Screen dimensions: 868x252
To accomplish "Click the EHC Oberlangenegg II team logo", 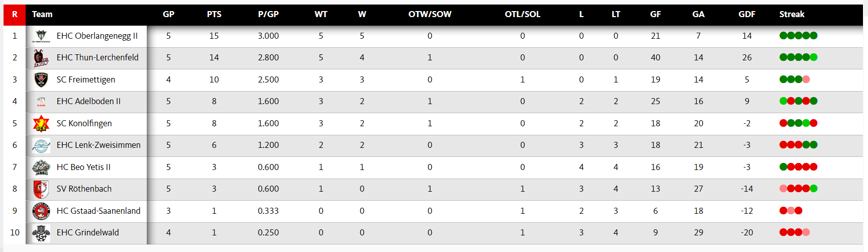I will tap(41, 36).
